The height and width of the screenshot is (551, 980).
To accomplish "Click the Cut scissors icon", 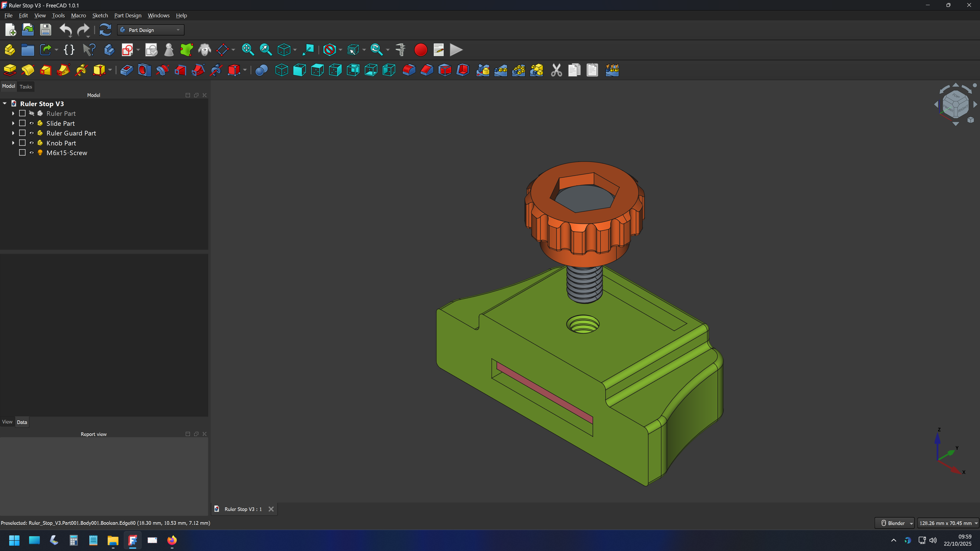I will (x=556, y=70).
